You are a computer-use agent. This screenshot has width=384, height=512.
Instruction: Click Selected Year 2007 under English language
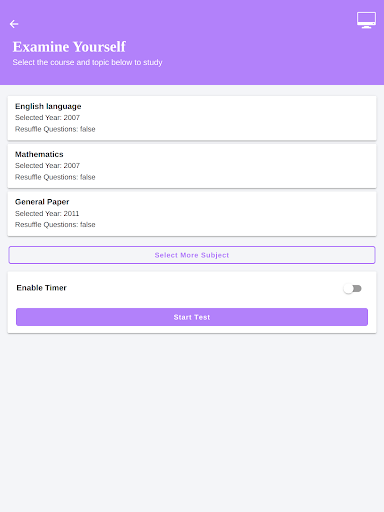point(47,118)
